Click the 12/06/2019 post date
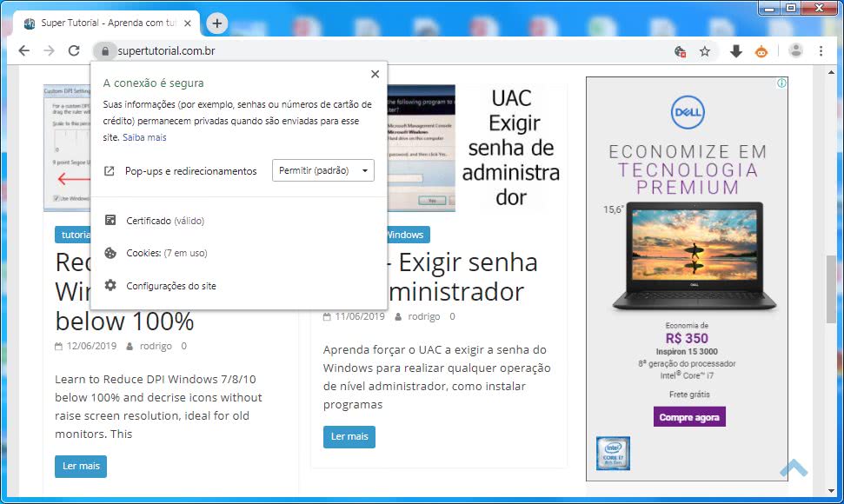This screenshot has height=504, width=844. [x=91, y=346]
